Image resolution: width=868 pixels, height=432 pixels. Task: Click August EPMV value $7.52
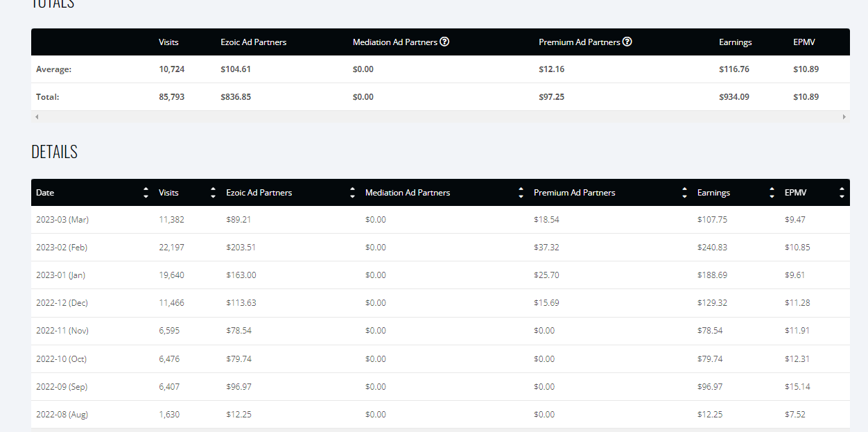[795, 414]
